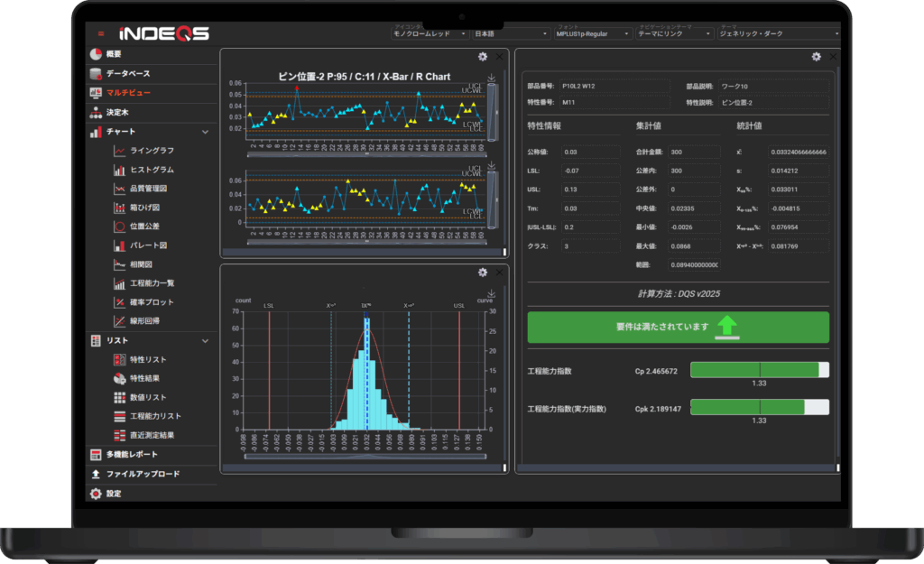Collapse the リスト section chevron
This screenshot has width=924, height=564.
point(205,341)
